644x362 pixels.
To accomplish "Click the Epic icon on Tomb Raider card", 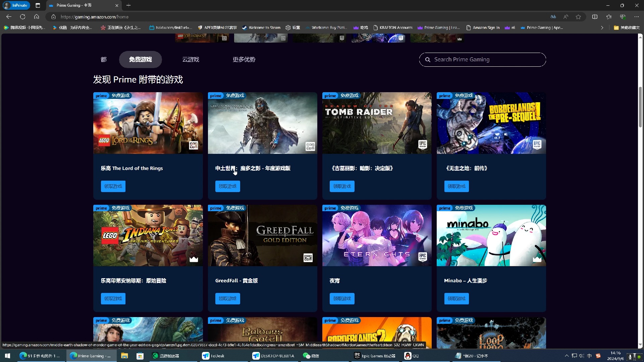I will pyautogui.click(x=423, y=144).
